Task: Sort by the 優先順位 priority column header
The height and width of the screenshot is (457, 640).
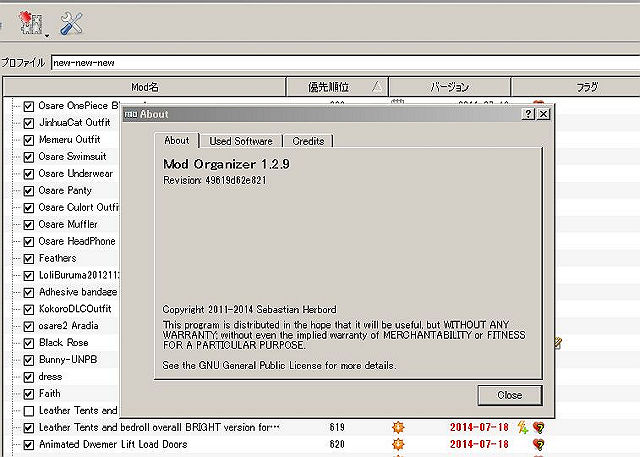Action: pos(337,87)
